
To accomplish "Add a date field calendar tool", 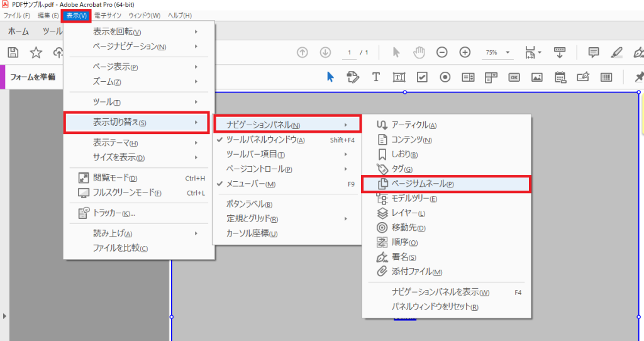I will [x=560, y=77].
